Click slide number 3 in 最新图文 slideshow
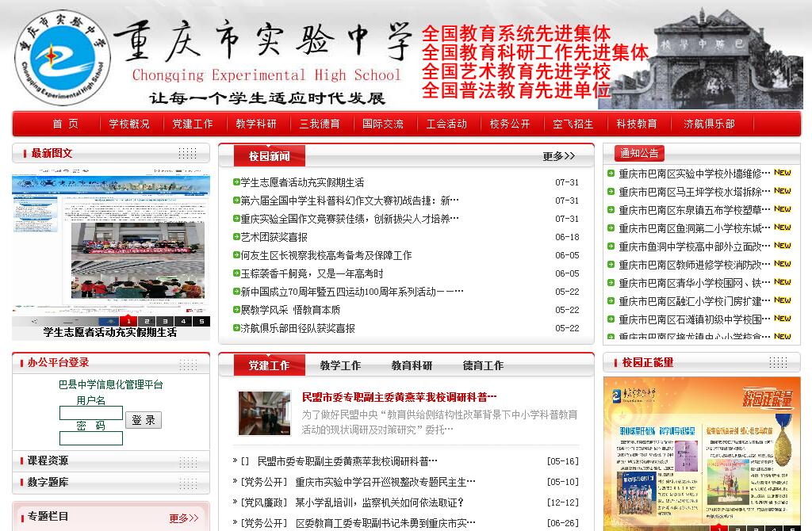The height and width of the screenshot is (531, 812). pyautogui.click(x=165, y=321)
